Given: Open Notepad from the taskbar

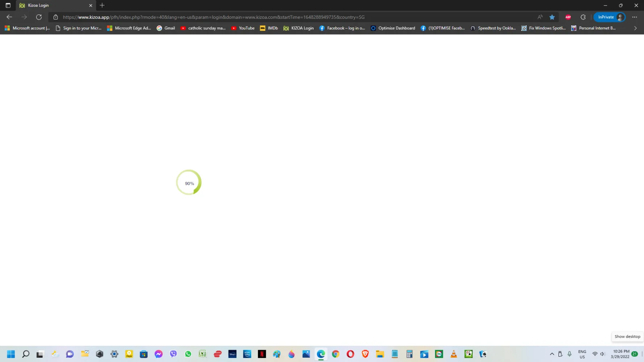Looking at the screenshot, I should tap(395, 354).
